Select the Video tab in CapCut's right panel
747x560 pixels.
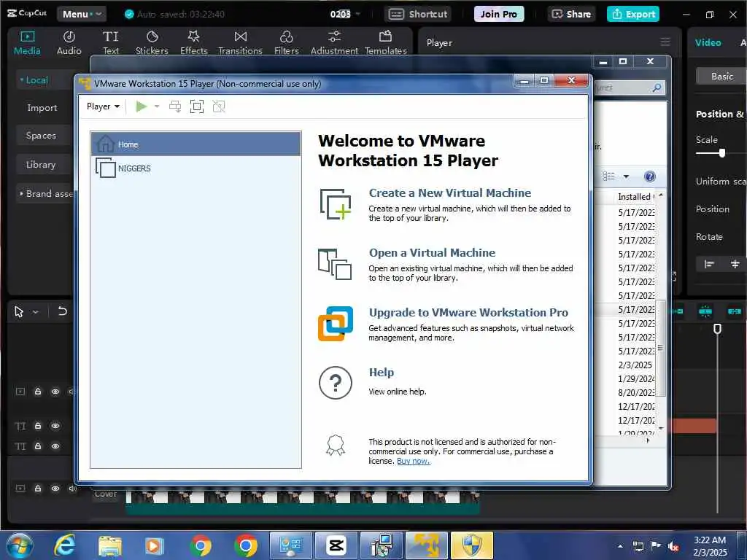708,42
